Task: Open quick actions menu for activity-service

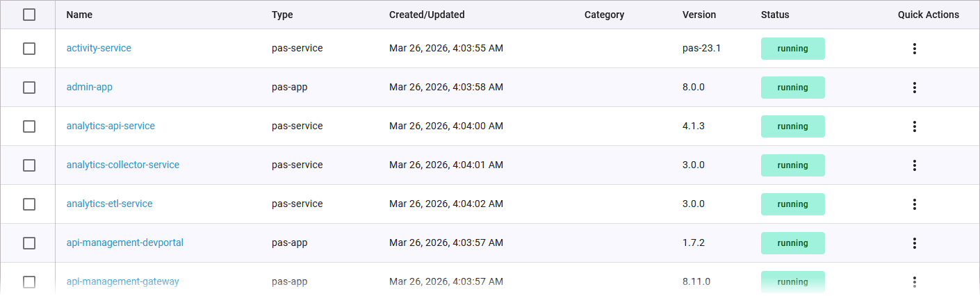Action: (x=915, y=49)
